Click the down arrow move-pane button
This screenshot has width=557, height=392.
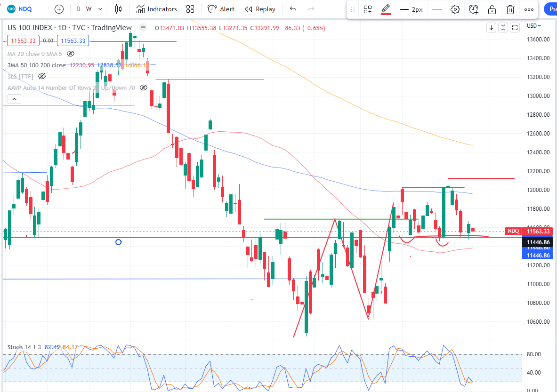[x=491, y=27]
